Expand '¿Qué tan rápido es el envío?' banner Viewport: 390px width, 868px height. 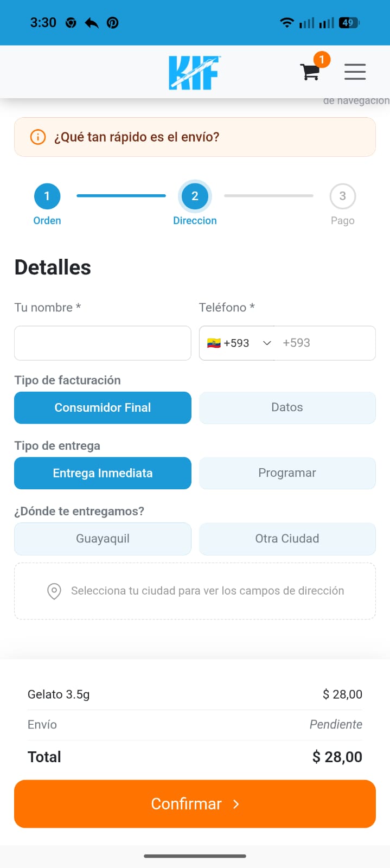pyautogui.click(x=195, y=137)
